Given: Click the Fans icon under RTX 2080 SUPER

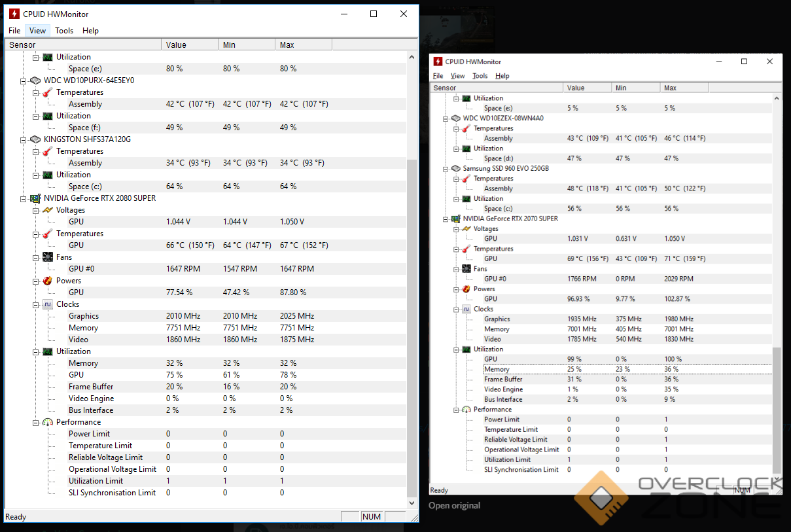Looking at the screenshot, I should tap(48, 257).
